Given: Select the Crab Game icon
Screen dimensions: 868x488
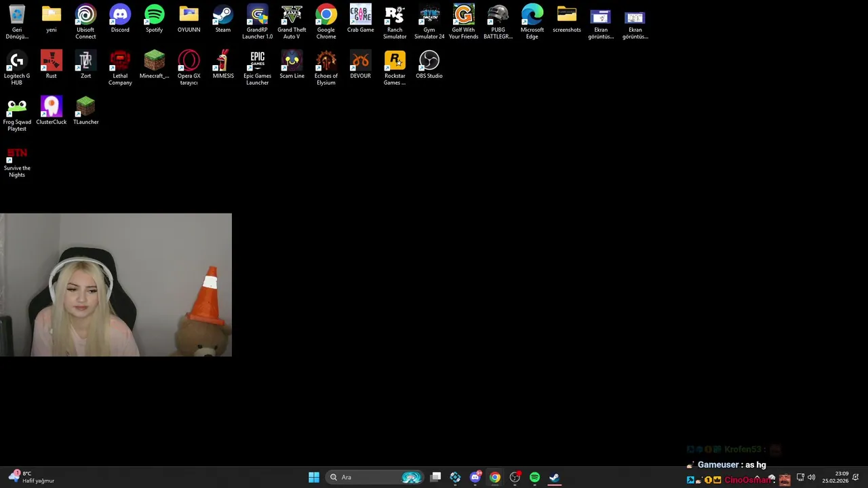Looking at the screenshot, I should (x=360, y=19).
